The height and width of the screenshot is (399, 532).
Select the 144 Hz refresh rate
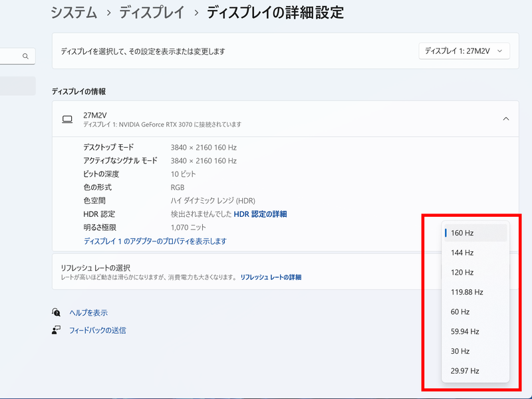coord(475,253)
